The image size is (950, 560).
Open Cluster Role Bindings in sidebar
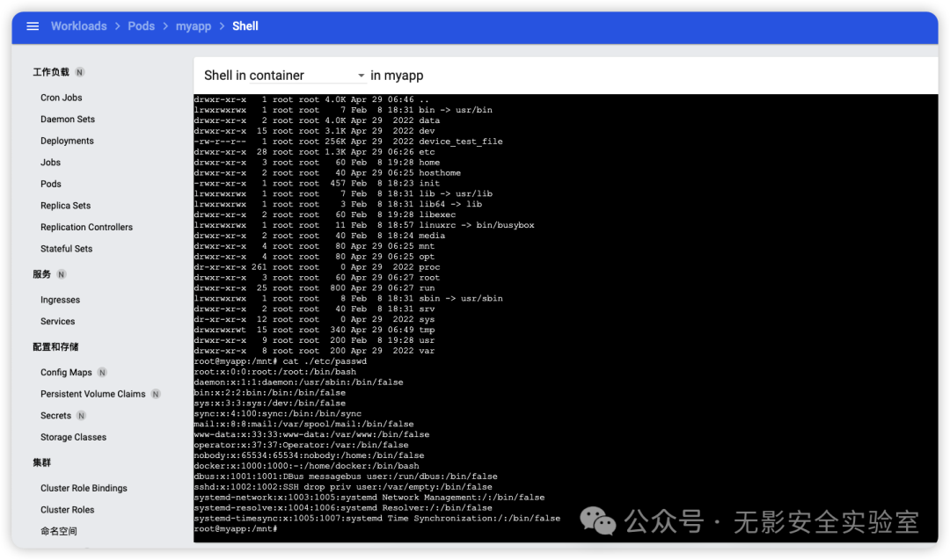[84, 488]
